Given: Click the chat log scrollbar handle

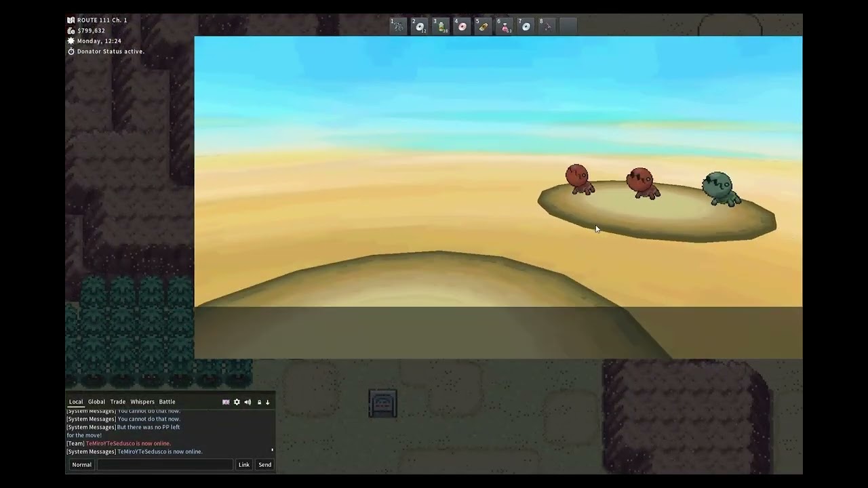Looking at the screenshot, I should (272, 449).
